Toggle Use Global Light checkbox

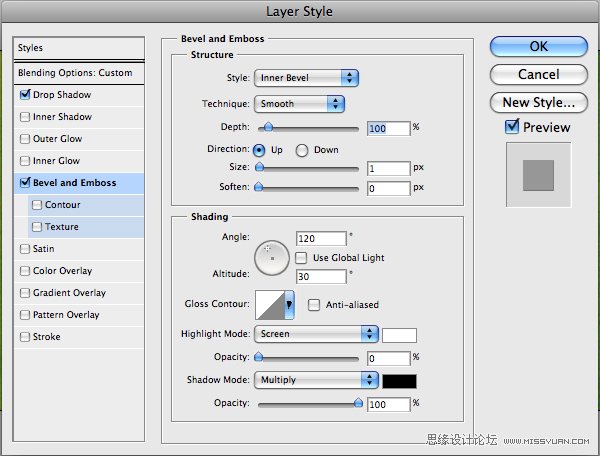(x=301, y=258)
